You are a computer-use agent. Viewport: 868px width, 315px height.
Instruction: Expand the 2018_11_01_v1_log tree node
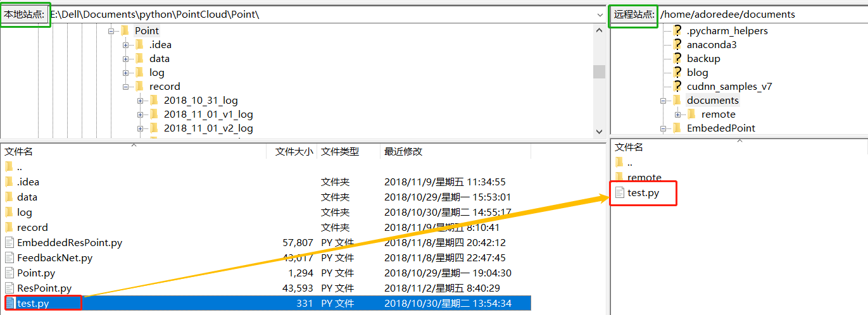pyautogui.click(x=140, y=114)
